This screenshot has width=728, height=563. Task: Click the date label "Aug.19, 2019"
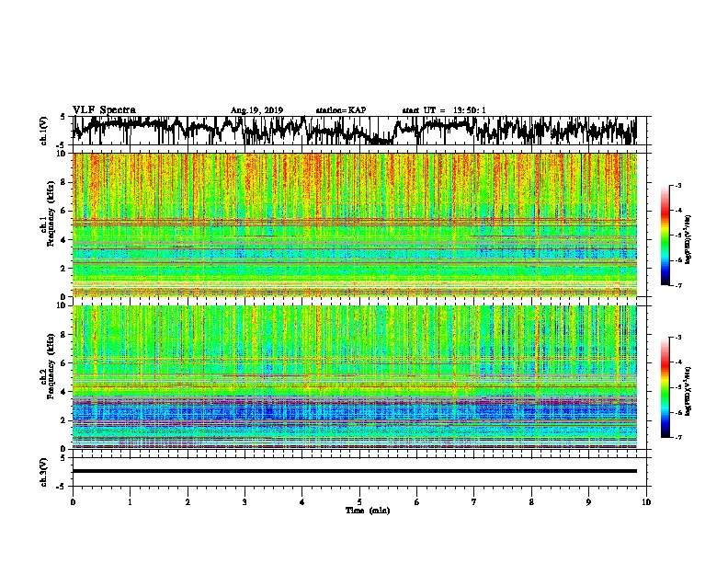[x=256, y=110]
